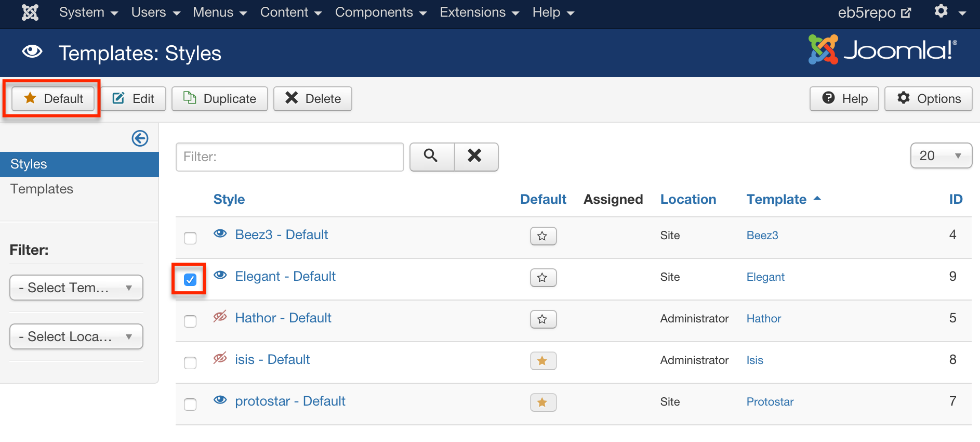980x442 pixels.
Task: Click the crossed eye icon for Hathor
Action: coord(220,316)
